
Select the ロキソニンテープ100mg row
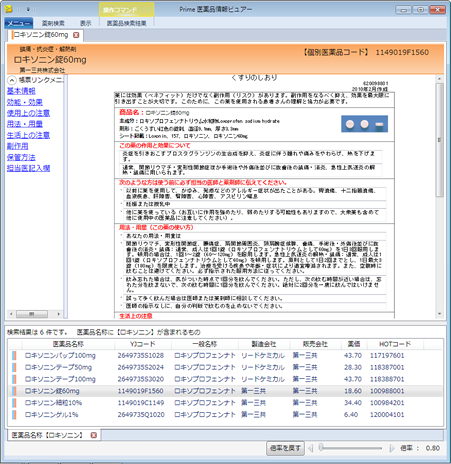point(226,379)
